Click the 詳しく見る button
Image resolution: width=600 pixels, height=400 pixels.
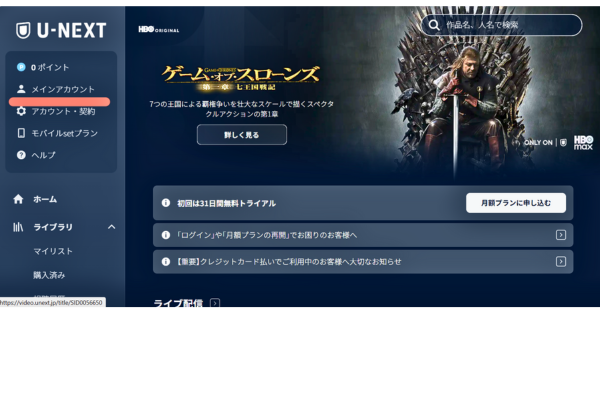coord(241,134)
